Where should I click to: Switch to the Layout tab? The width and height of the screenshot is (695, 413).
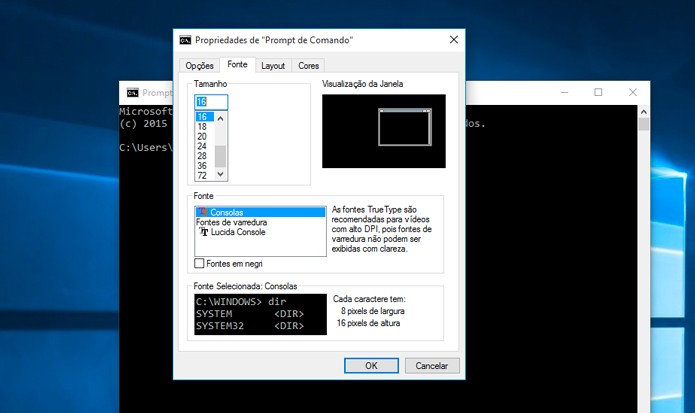point(273,66)
